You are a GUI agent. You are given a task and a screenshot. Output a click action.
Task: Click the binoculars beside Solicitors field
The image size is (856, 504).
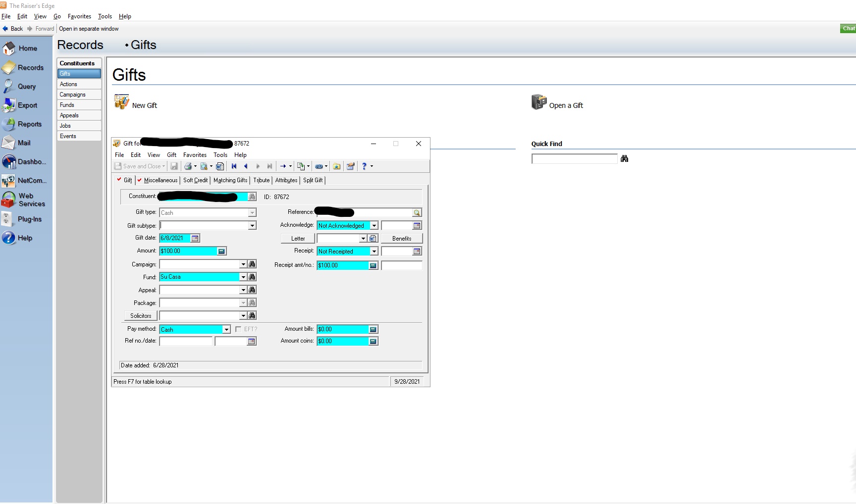coord(252,316)
